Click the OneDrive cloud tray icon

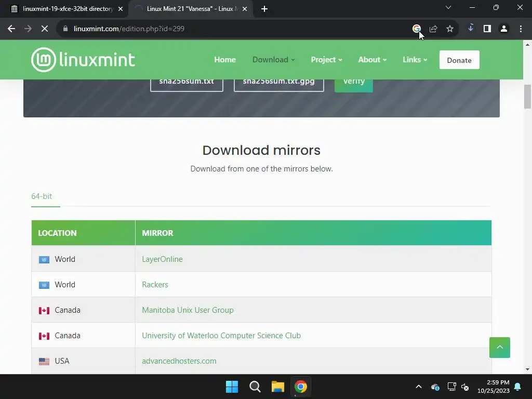pyautogui.click(x=435, y=387)
